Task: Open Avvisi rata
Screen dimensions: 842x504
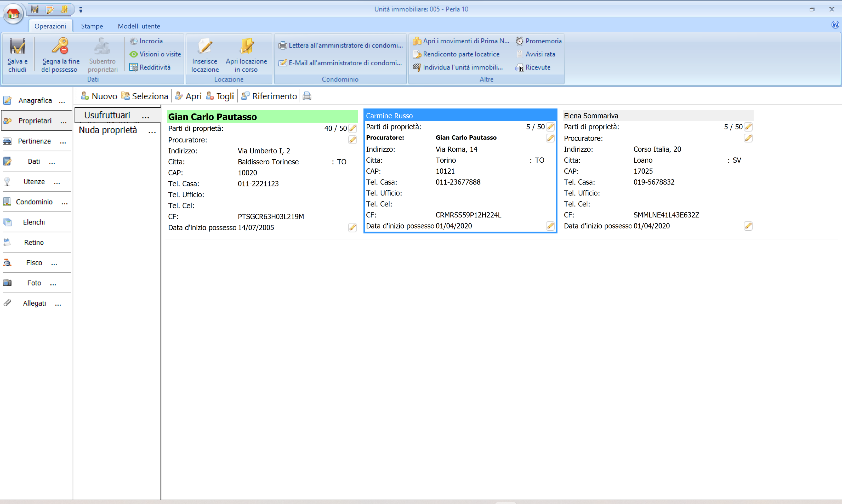Action: coord(536,54)
